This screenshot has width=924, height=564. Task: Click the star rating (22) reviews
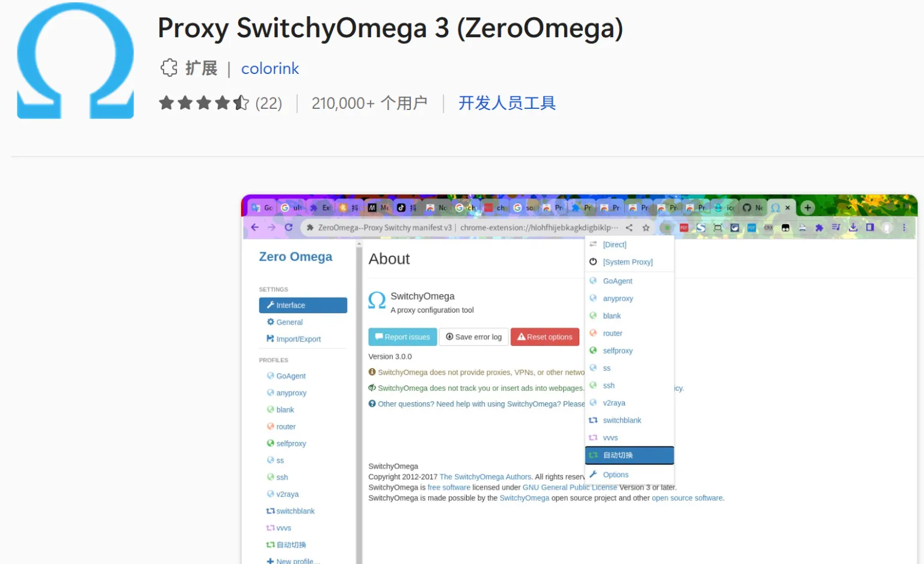[220, 103]
